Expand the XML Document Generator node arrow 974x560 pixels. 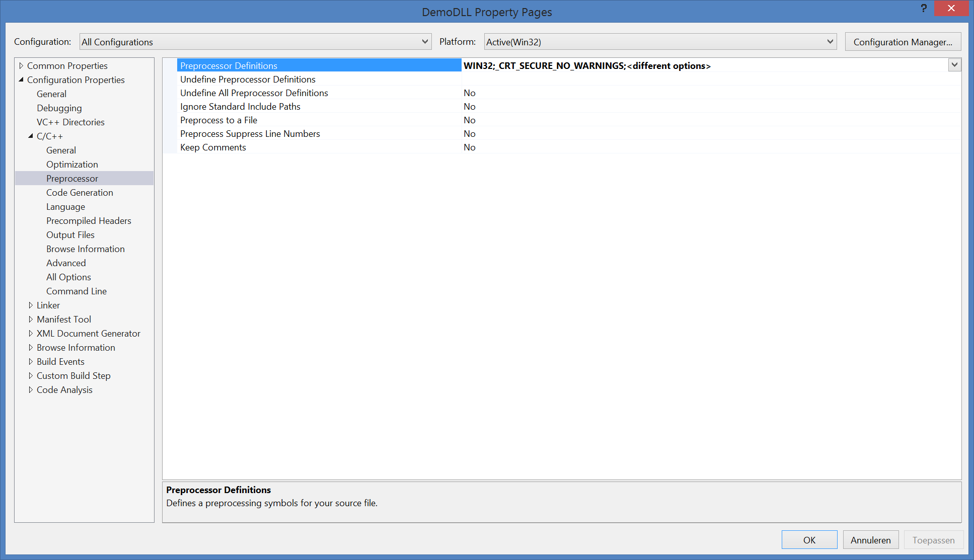[31, 333]
